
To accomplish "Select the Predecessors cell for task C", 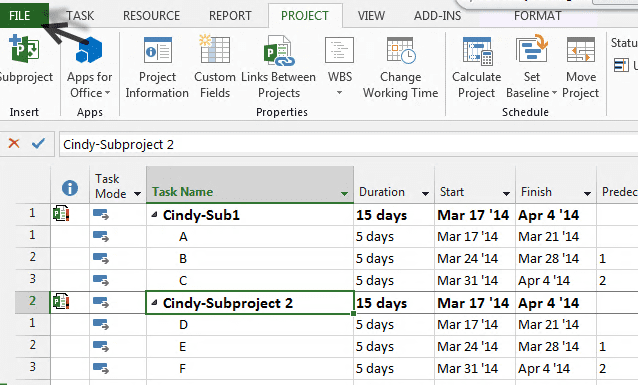I will (617, 280).
